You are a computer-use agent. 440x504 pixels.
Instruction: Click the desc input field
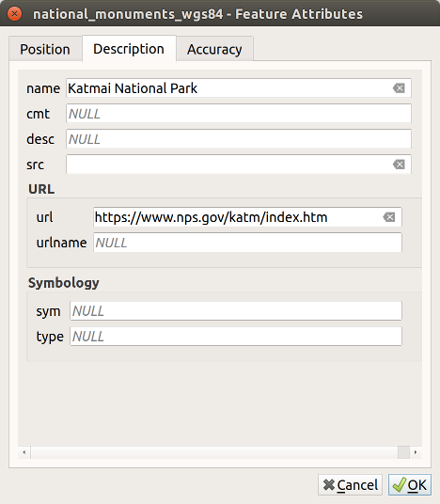coord(239,139)
